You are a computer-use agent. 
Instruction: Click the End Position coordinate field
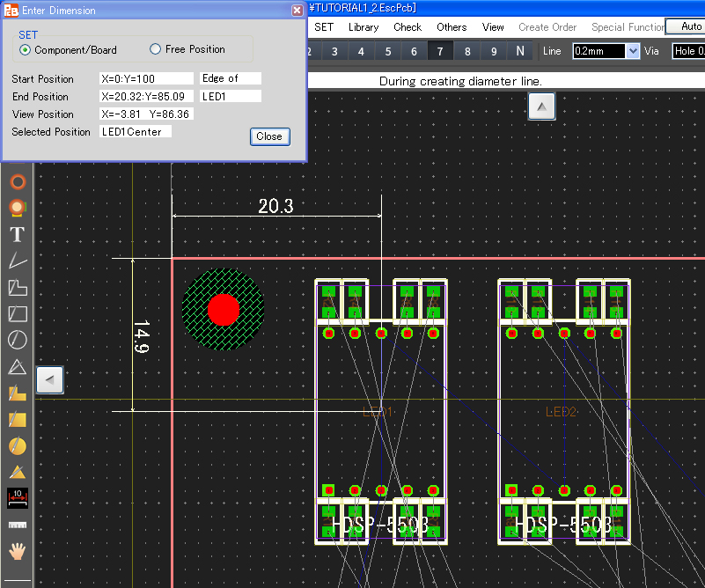(146, 96)
